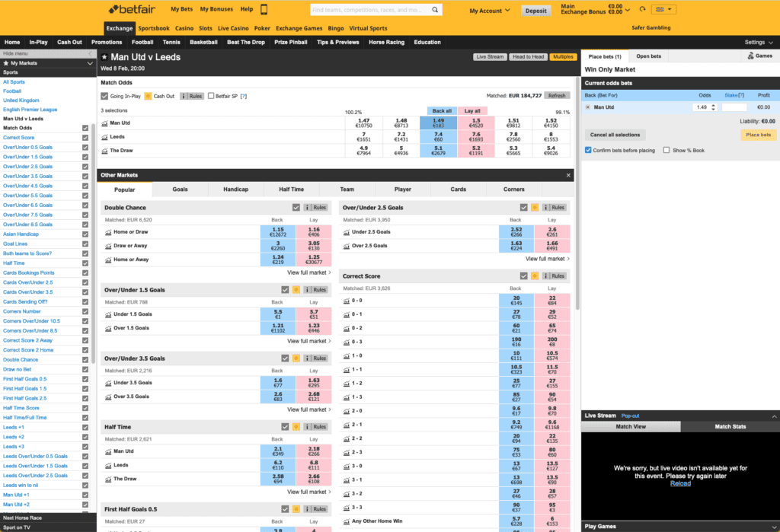This screenshot has height=532, width=780.
Task: Switch to the Goals markets tab
Action: click(180, 190)
